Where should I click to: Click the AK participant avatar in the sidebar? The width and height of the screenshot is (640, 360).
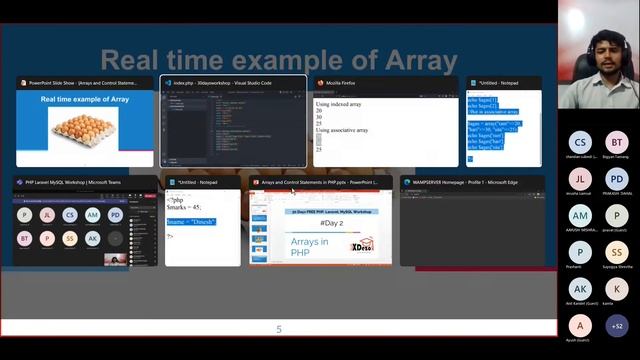pyautogui.click(x=580, y=289)
